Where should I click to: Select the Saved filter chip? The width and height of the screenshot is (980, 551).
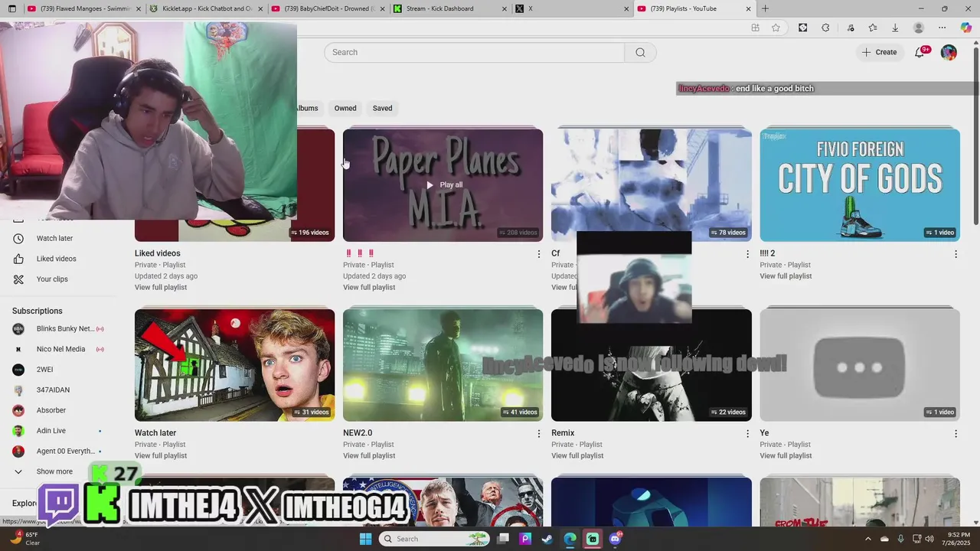click(x=382, y=108)
